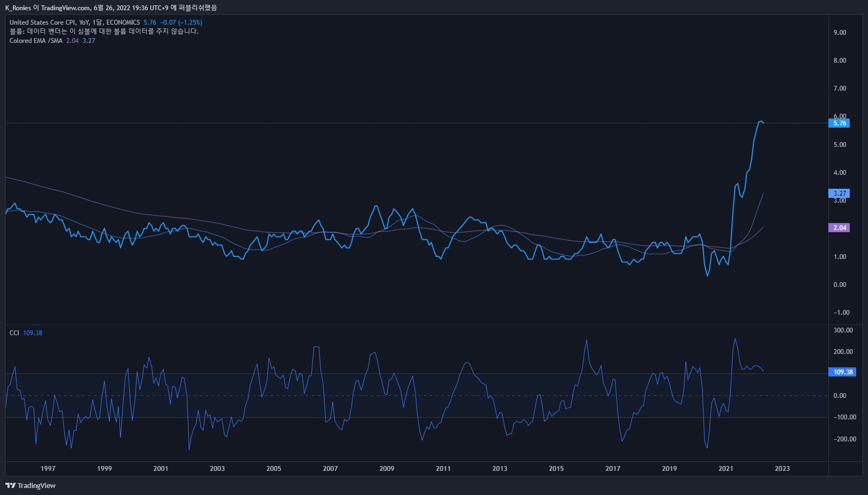Image resolution: width=868 pixels, height=495 pixels.
Task: Click the 109.38 CCI value tag
Action: point(842,372)
